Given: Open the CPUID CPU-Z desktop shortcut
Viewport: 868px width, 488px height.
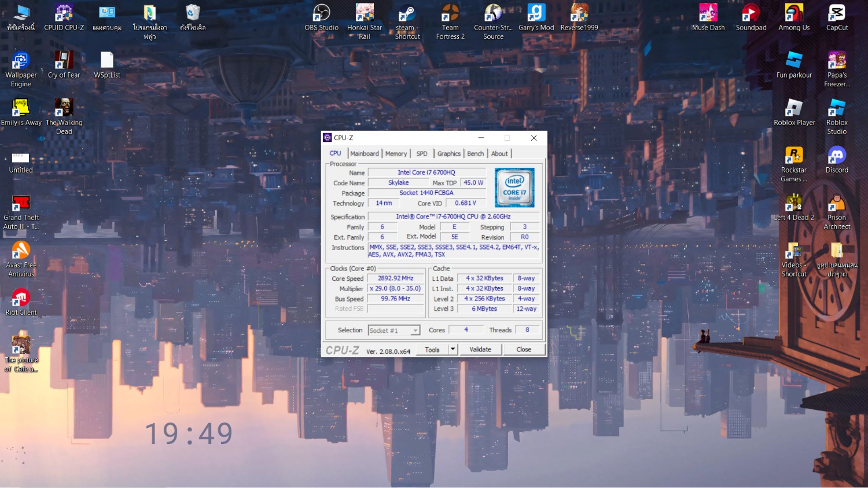Looking at the screenshot, I should tap(64, 17).
